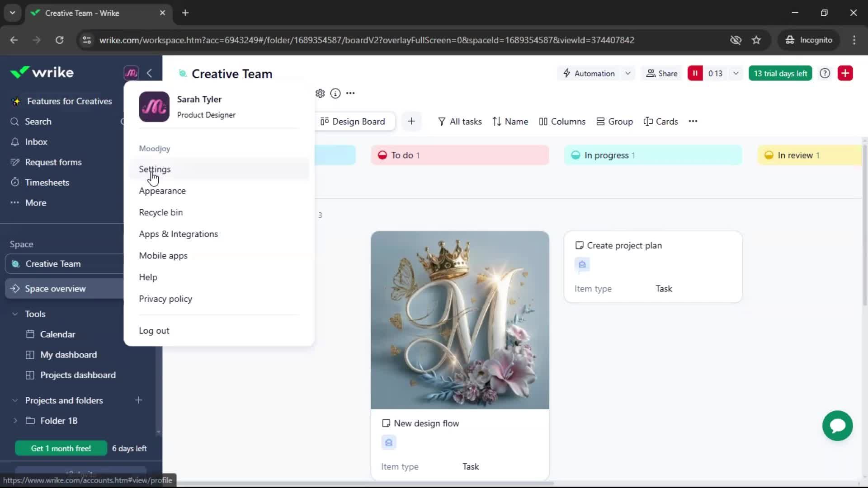
Task: Open My dashboard
Action: pyautogui.click(x=68, y=355)
